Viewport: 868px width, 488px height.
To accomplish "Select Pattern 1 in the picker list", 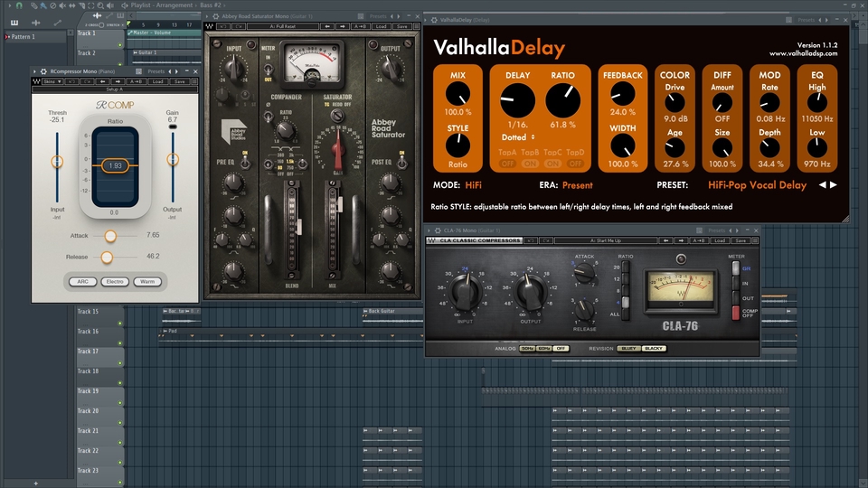I will (24, 37).
